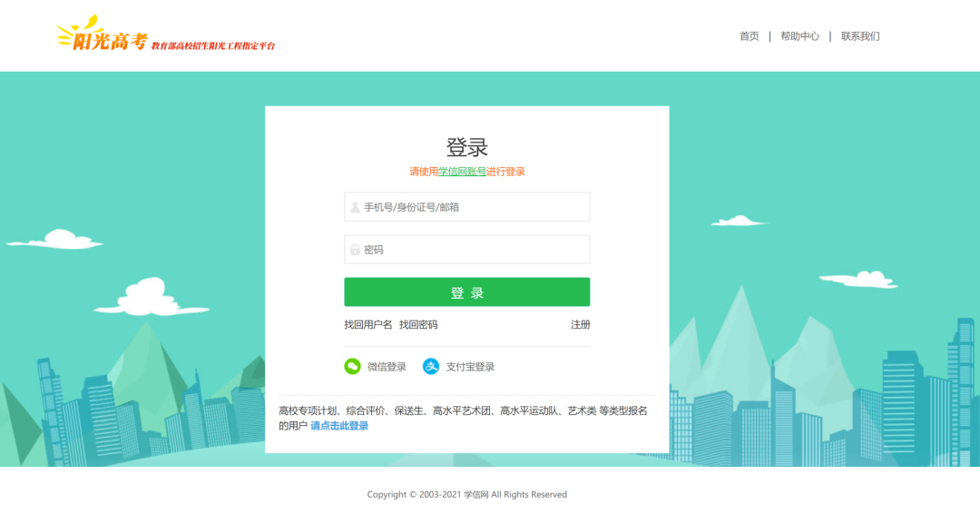Click the 教育部高校招生阳光工程指定平台 tagline
980x524 pixels.
(x=213, y=45)
